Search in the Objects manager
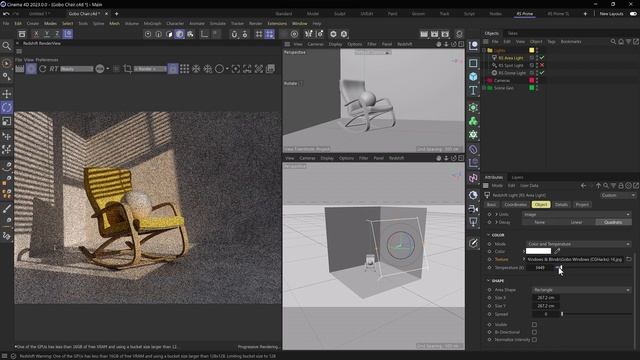This screenshot has width=640, height=360. 613,42
